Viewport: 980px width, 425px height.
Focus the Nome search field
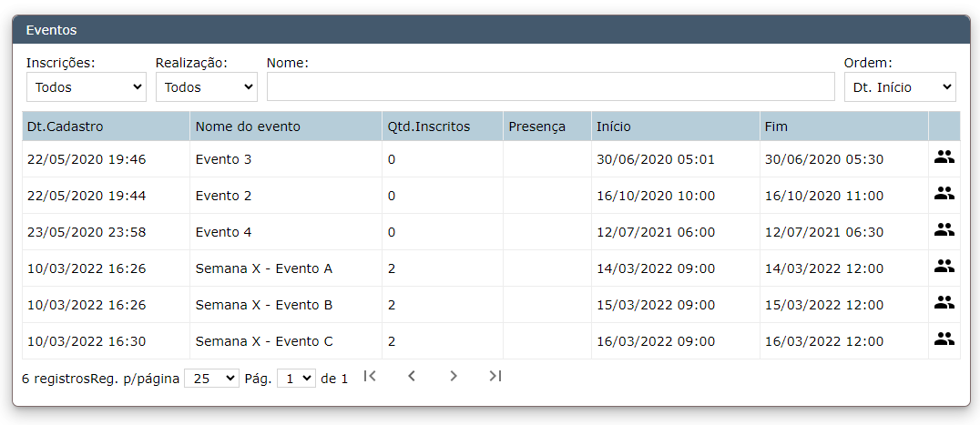click(x=551, y=86)
